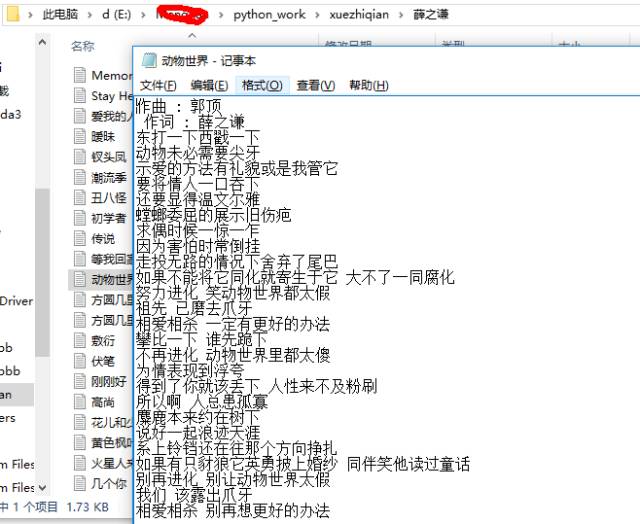The image size is (640, 524).
Task: Select the file icon beside 高尚
Action: click(x=80, y=402)
